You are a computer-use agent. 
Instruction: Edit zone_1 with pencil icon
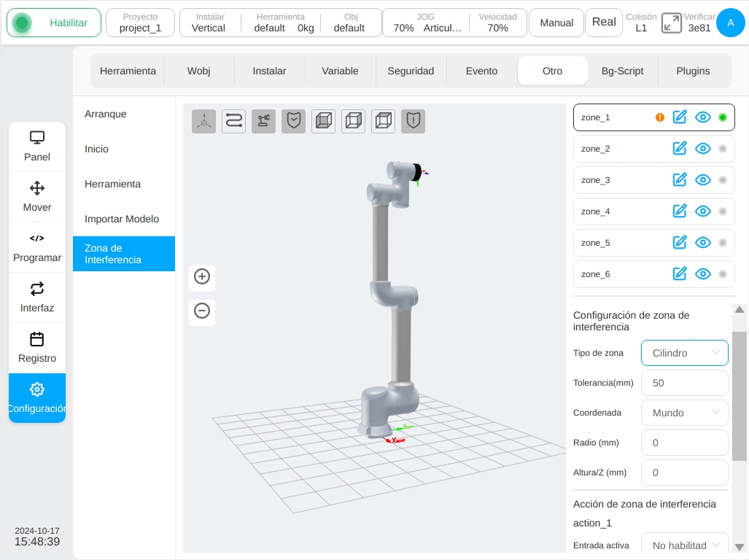tap(680, 117)
